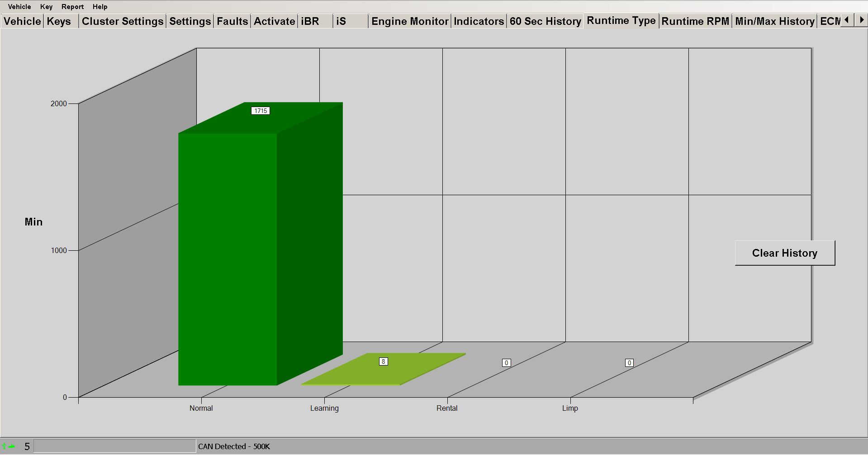Switch to the Min/Max History tab
Image resolution: width=868 pixels, height=455 pixels.
[x=775, y=21]
